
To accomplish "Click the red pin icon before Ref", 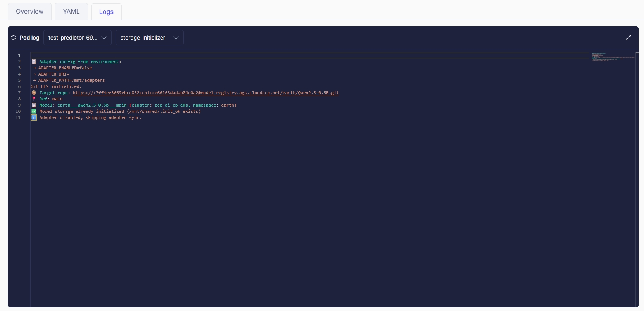I will click(34, 99).
